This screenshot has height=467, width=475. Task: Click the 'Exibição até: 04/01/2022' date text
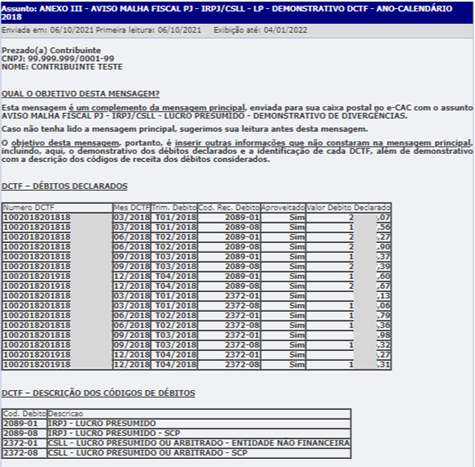[260, 30]
